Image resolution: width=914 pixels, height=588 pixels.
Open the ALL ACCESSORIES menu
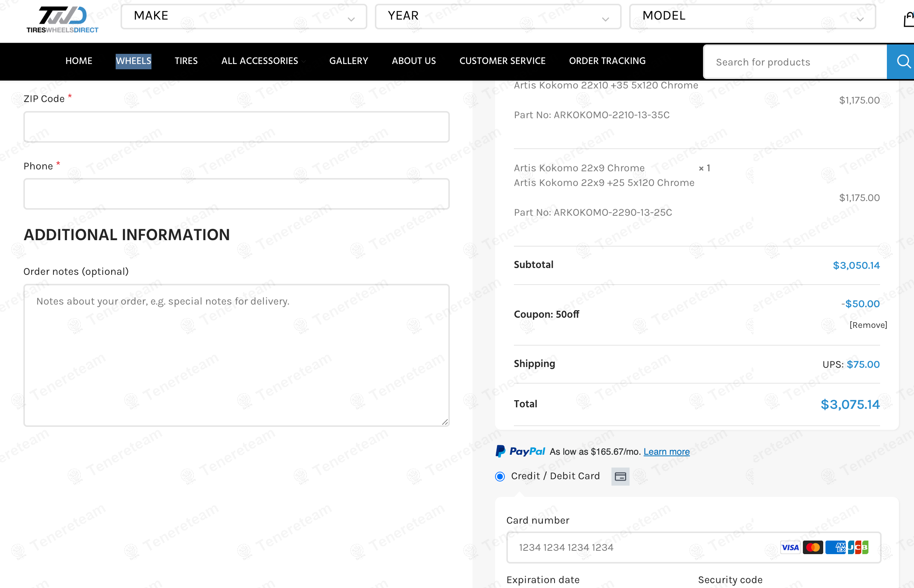(x=260, y=61)
